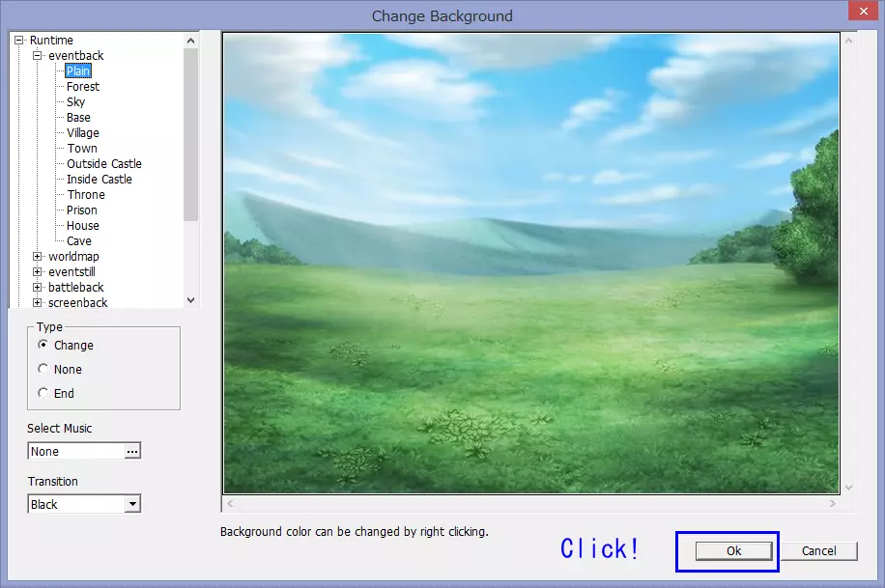The height and width of the screenshot is (588, 885).
Task: Click the Plain background preview image
Action: (531, 263)
